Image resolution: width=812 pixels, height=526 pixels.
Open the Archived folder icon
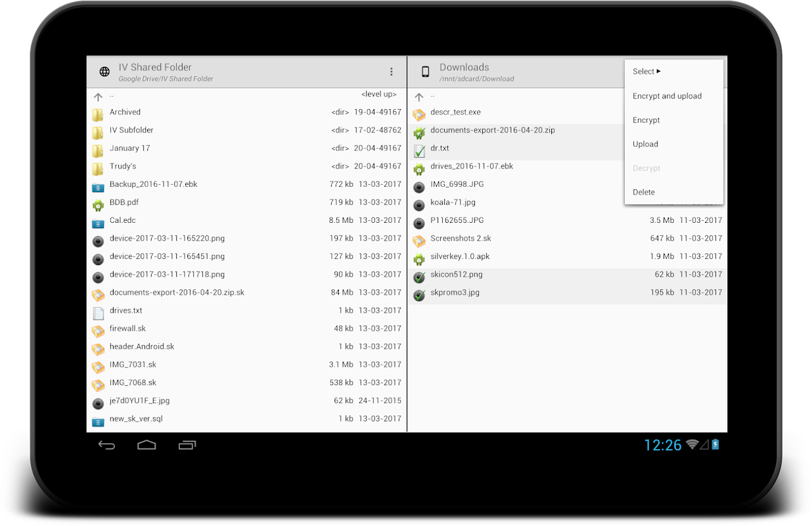98,115
